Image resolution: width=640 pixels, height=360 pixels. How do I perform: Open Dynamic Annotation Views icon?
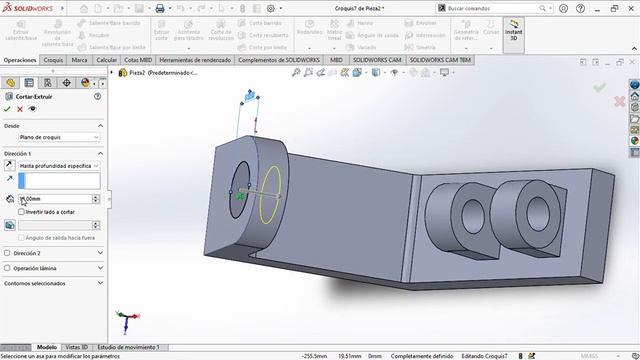tap(345, 73)
